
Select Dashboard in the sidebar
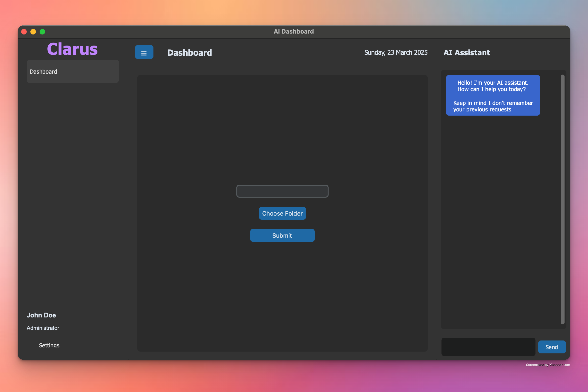pos(72,71)
